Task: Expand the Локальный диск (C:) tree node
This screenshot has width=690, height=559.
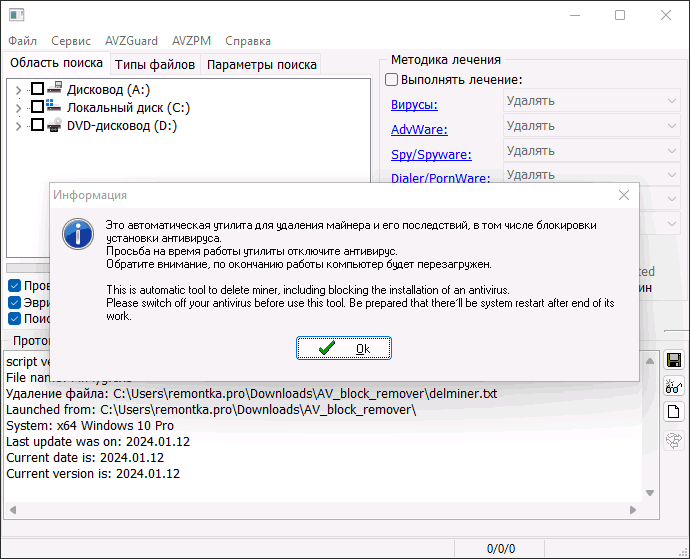Action: coord(18,107)
